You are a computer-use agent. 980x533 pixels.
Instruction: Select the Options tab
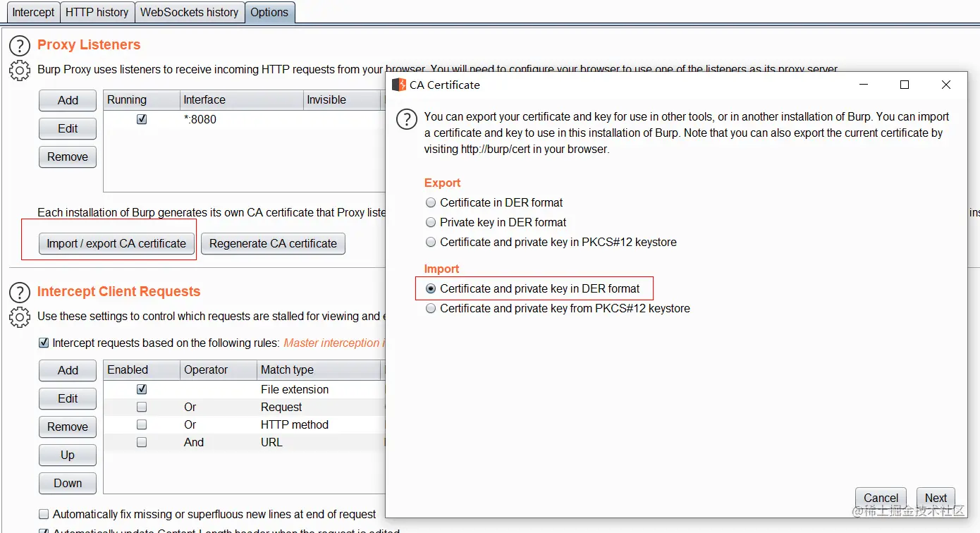pos(269,12)
